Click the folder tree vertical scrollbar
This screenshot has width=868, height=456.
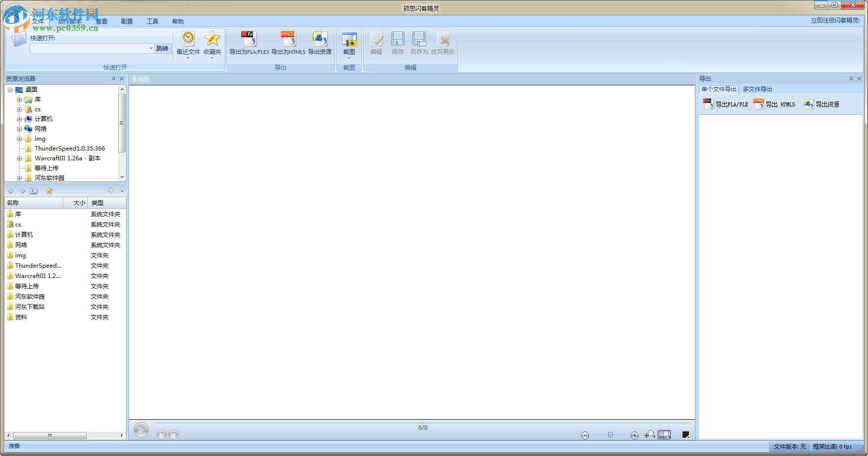(122, 123)
